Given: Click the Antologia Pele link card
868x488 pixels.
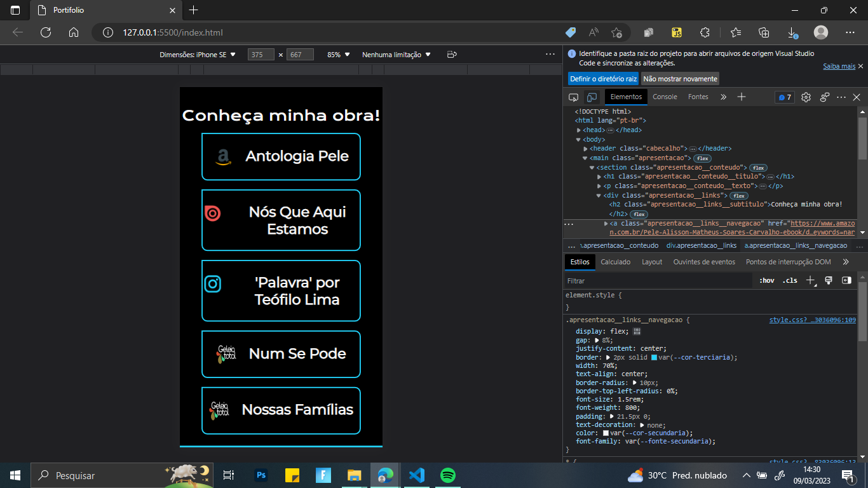Looking at the screenshot, I should (x=281, y=156).
